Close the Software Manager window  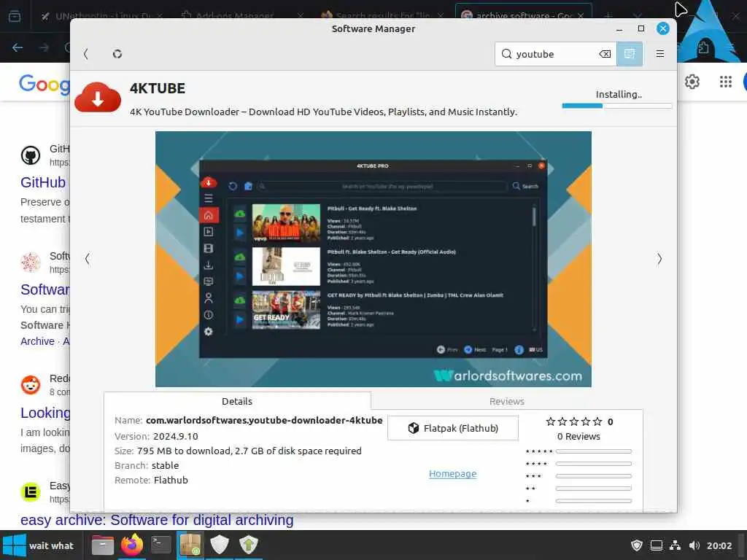pos(662,28)
